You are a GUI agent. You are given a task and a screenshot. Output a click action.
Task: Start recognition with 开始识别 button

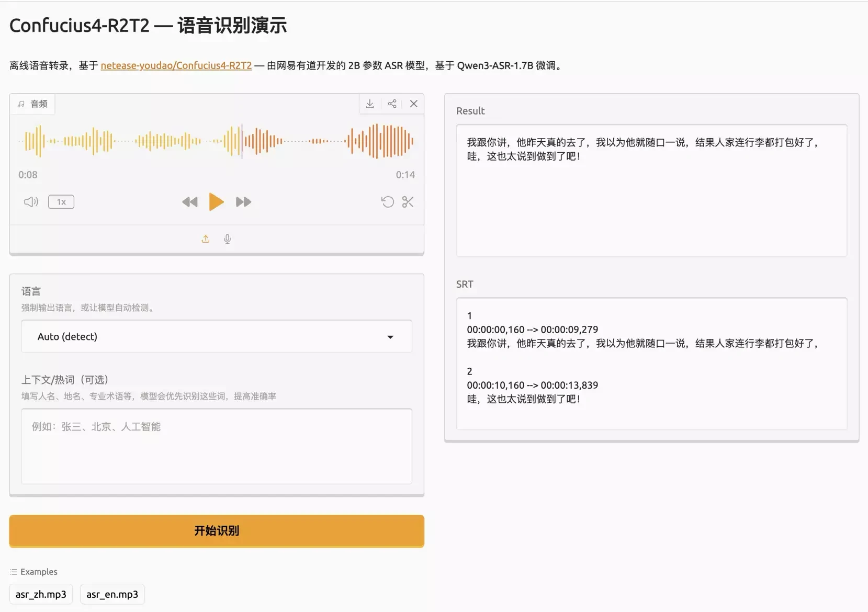[217, 531]
